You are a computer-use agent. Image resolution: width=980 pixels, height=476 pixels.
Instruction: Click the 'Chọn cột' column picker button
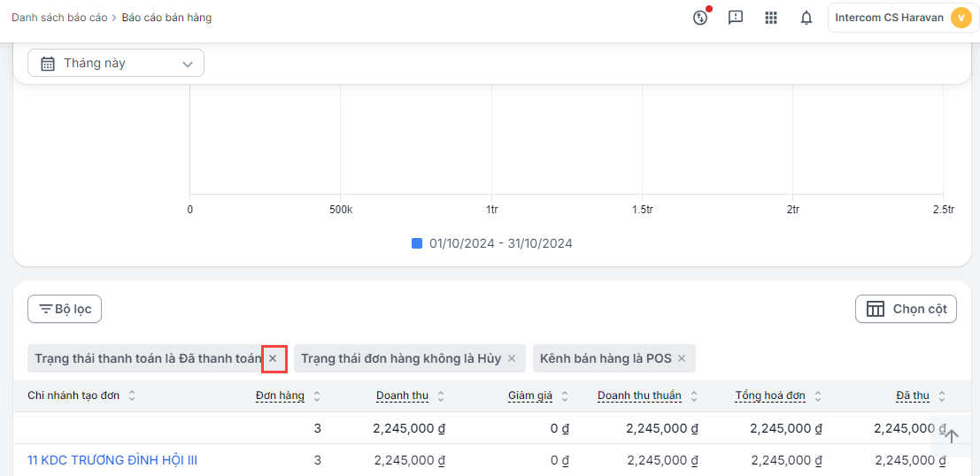pyautogui.click(x=906, y=309)
